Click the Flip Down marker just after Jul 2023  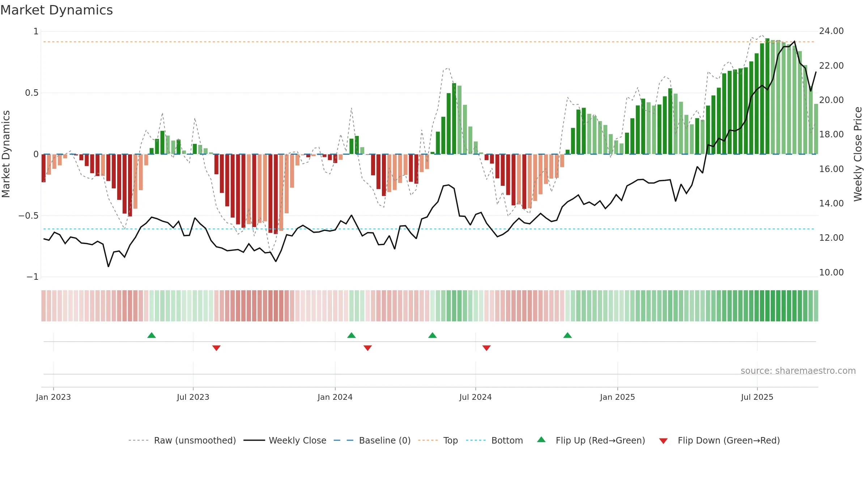[x=216, y=348]
